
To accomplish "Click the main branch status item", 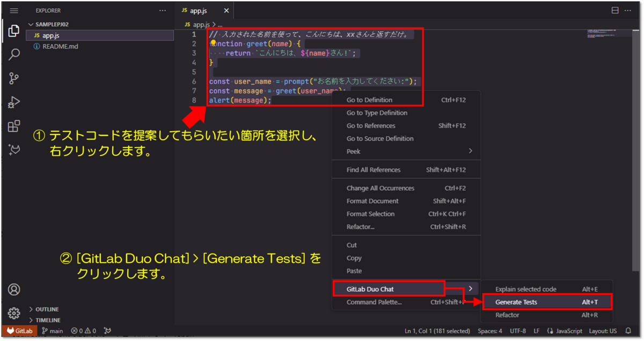I will 52,331.
